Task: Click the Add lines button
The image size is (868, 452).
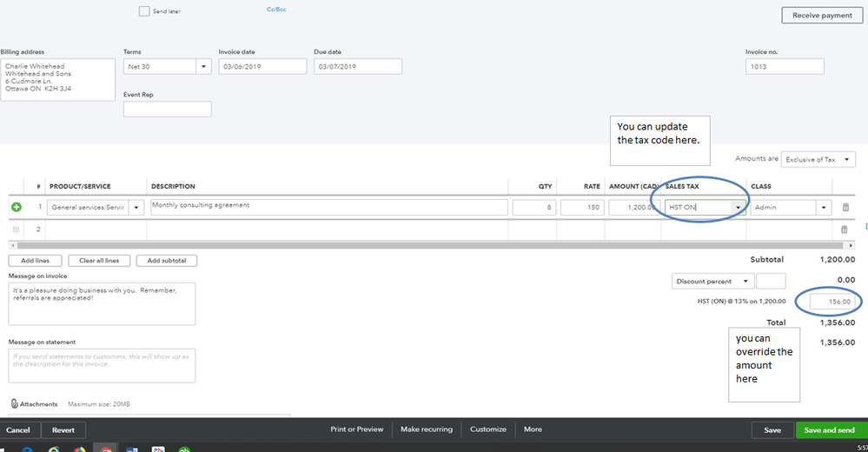Action: point(36,261)
